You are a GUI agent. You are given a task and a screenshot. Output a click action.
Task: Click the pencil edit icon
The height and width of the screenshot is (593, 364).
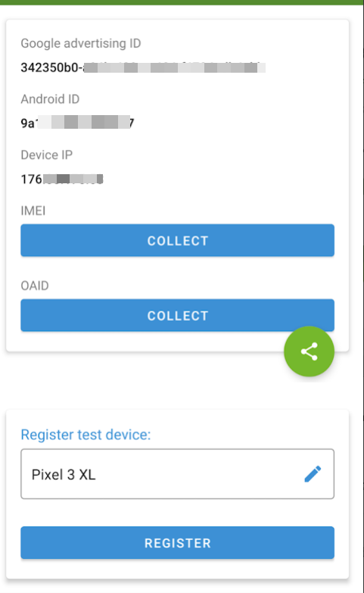coord(313,474)
